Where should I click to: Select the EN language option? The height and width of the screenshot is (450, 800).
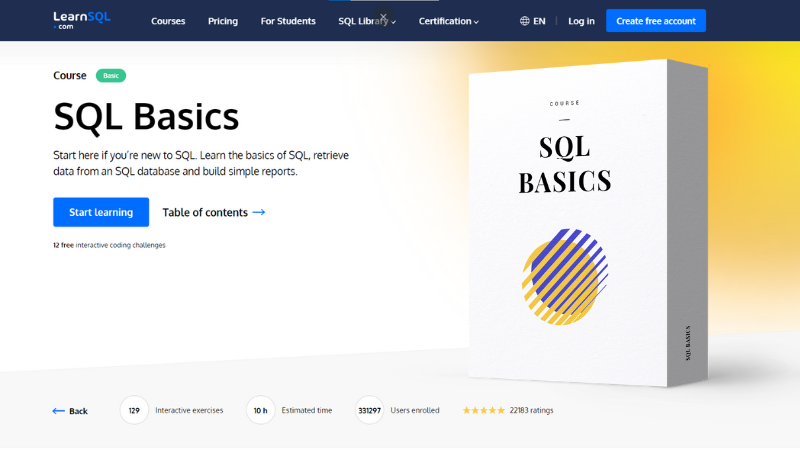tap(539, 21)
